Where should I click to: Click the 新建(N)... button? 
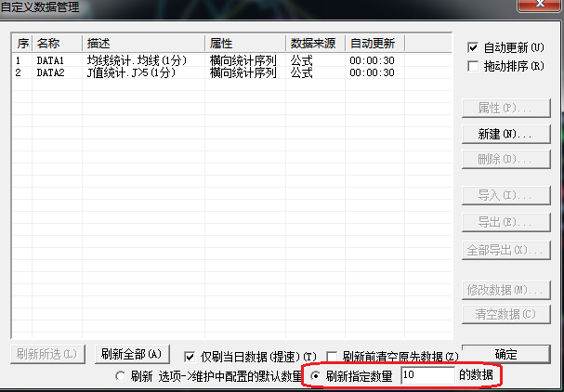506,134
